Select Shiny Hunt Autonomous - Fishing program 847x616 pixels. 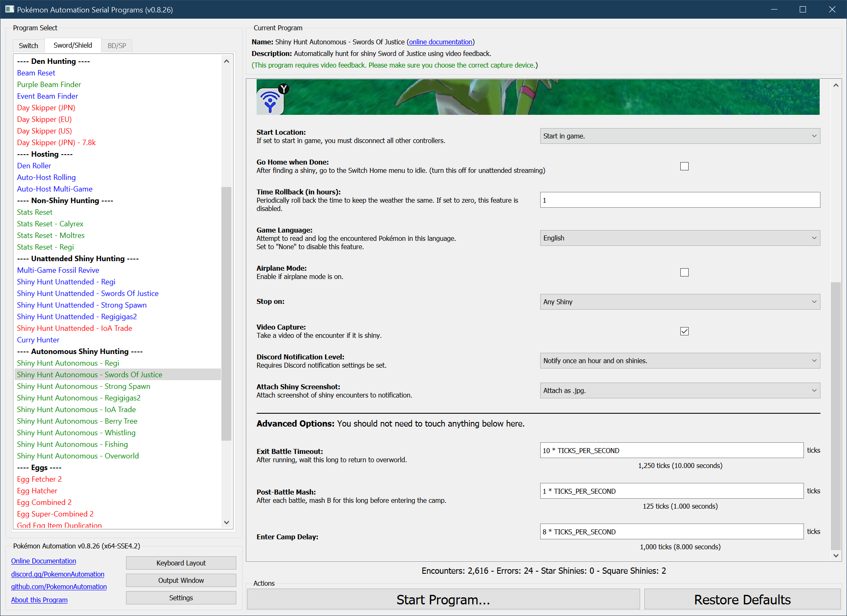pyautogui.click(x=72, y=444)
